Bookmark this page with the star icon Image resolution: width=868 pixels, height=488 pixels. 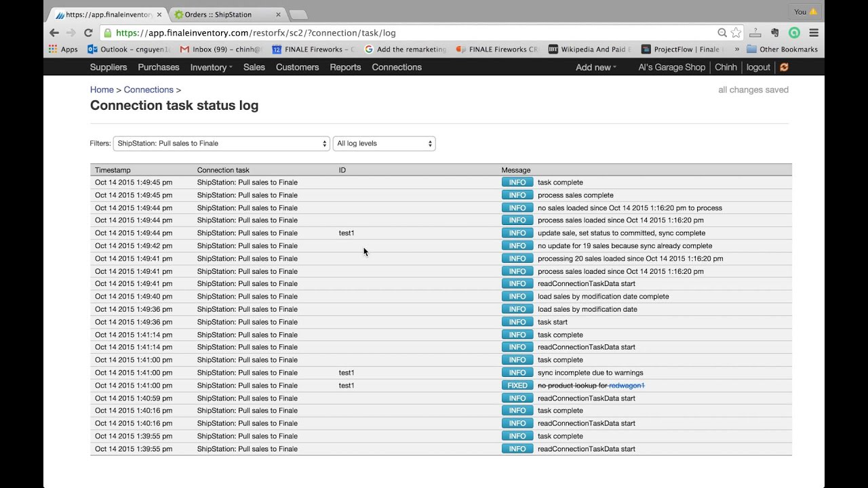click(736, 33)
